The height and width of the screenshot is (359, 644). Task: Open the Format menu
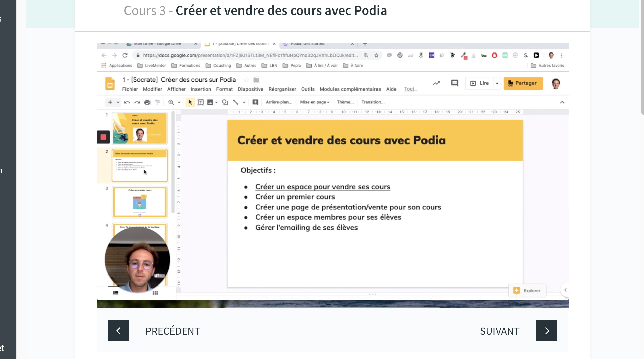click(224, 89)
